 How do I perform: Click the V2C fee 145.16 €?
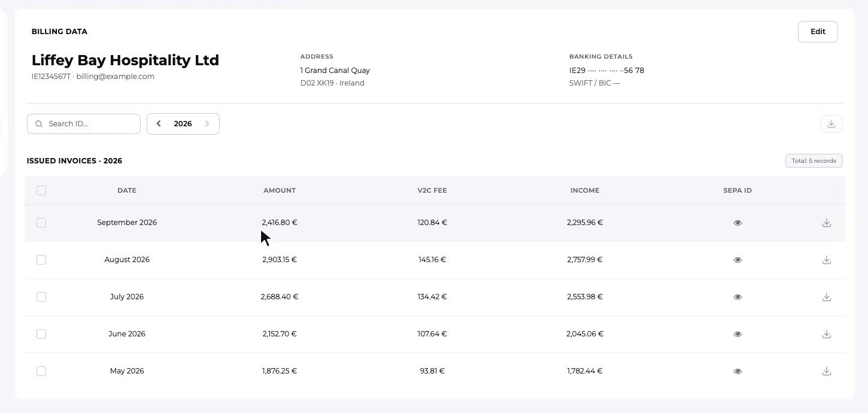[432, 260]
